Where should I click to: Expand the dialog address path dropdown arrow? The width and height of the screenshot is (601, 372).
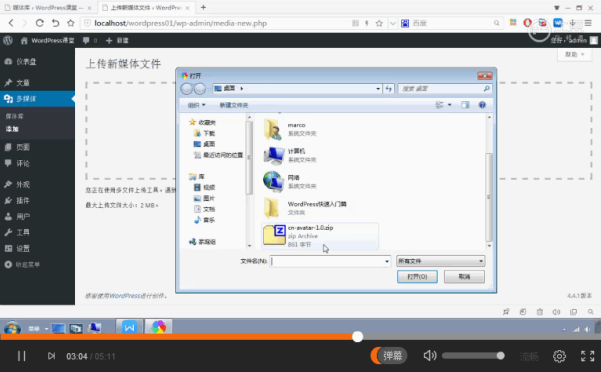point(378,88)
